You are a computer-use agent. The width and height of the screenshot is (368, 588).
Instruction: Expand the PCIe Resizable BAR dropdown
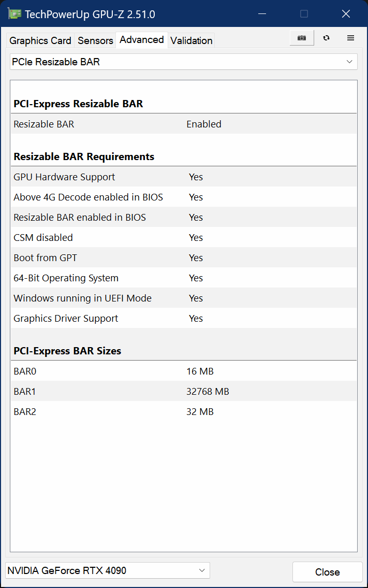coord(183,62)
